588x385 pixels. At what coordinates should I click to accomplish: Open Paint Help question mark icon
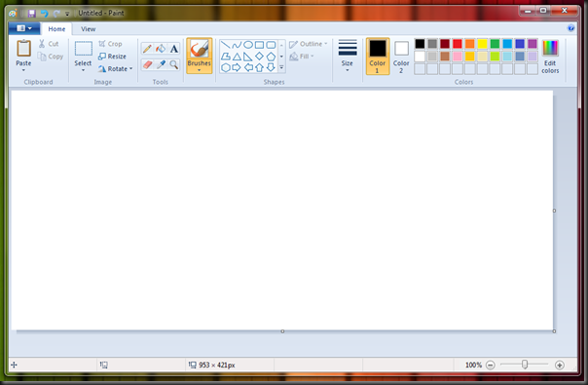tap(570, 28)
